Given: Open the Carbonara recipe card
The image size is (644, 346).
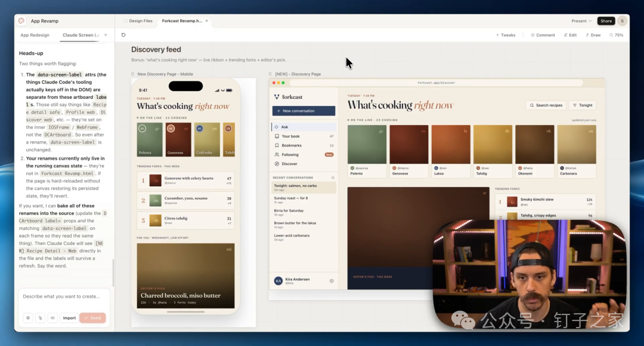Looking at the screenshot, I should 577,151.
